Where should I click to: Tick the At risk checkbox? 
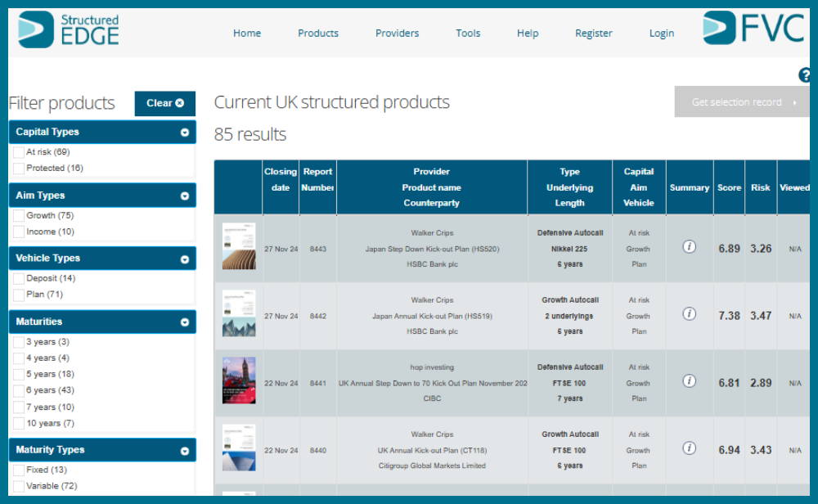(x=19, y=152)
